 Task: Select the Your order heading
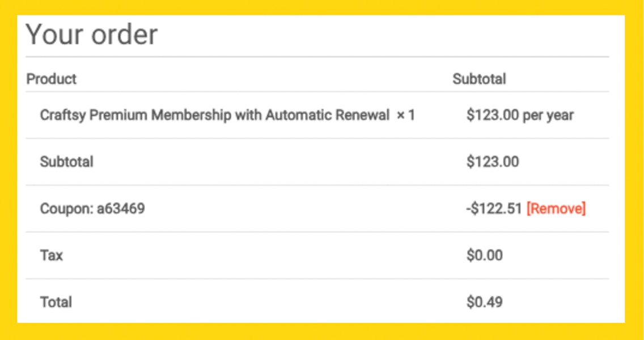pos(92,34)
